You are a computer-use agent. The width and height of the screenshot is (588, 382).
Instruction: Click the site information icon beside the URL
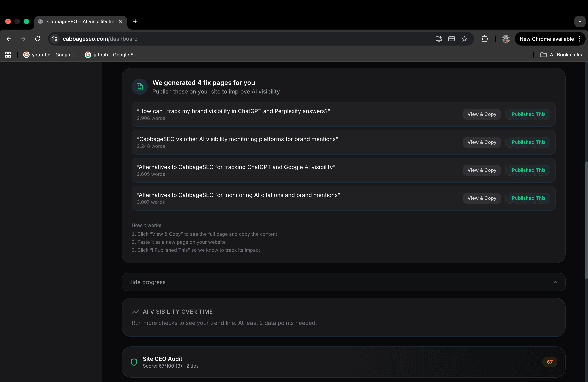pos(54,39)
